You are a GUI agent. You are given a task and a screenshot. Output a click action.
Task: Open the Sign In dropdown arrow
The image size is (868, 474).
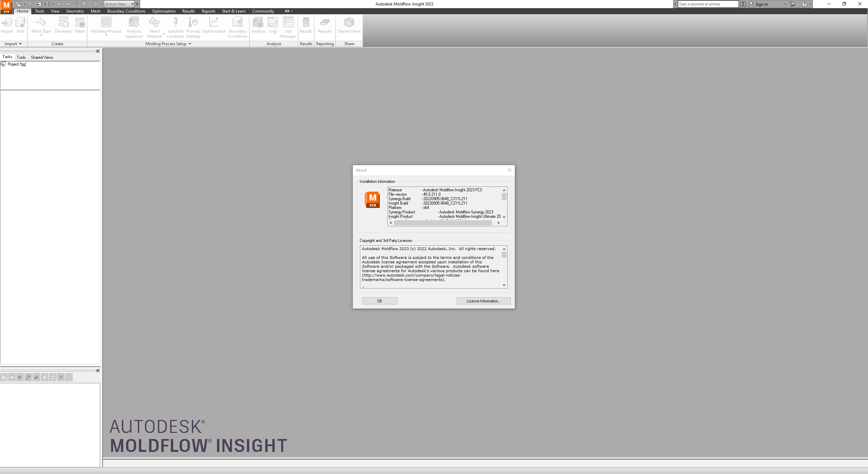pos(785,4)
